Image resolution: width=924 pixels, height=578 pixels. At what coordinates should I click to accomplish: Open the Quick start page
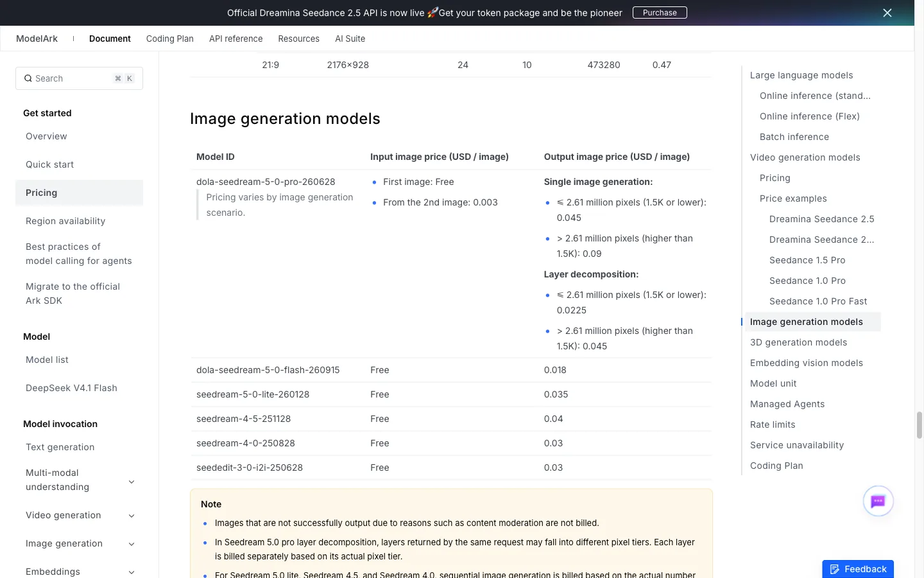[49, 164]
